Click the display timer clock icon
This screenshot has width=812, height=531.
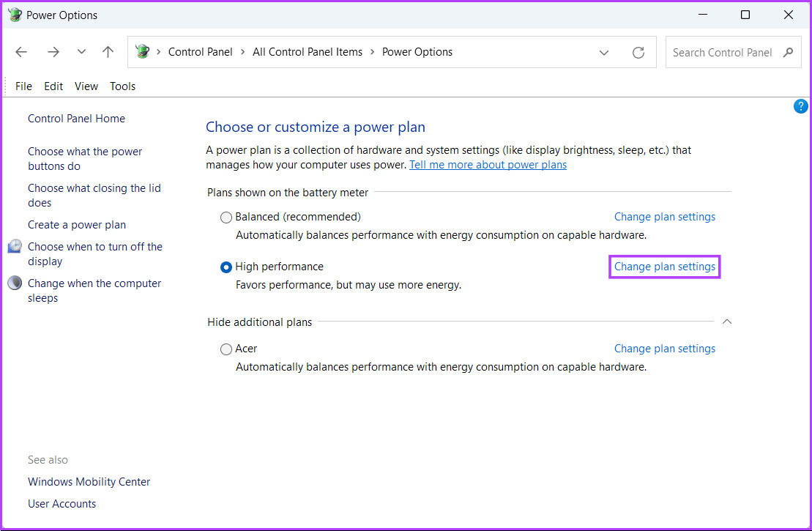[15, 246]
